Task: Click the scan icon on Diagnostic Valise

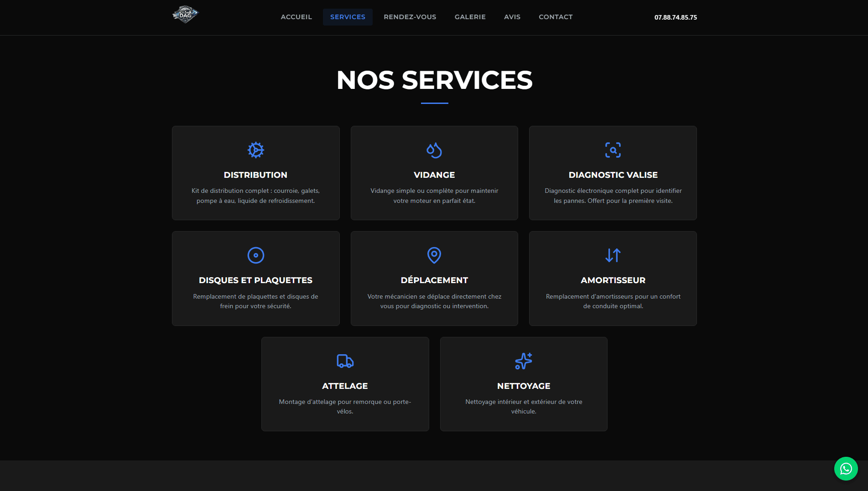Action: [613, 150]
